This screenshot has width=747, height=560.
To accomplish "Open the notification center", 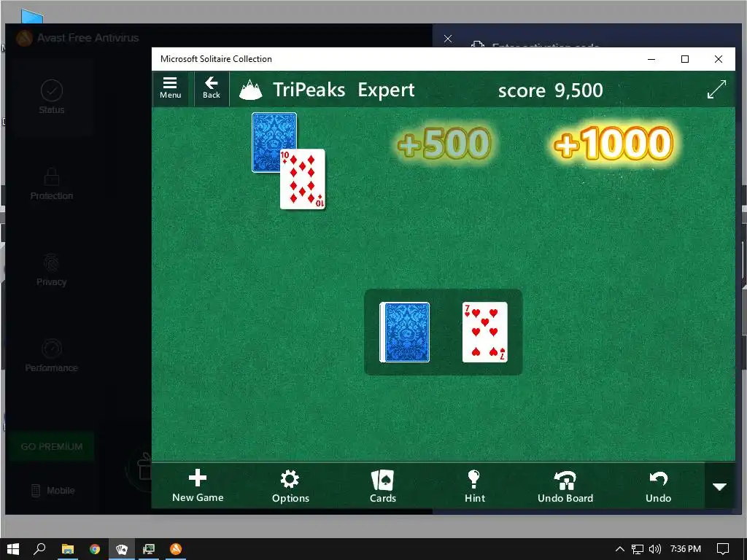I will click(723, 549).
